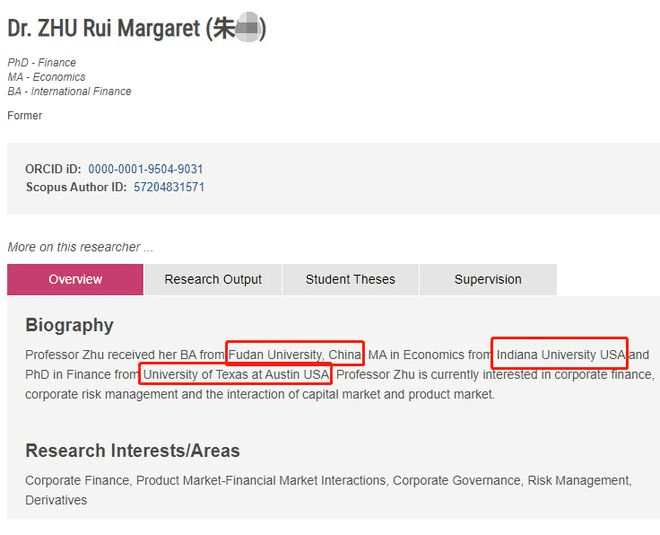Click the 'Former' status label
This screenshot has height=535, width=660.
[x=25, y=116]
